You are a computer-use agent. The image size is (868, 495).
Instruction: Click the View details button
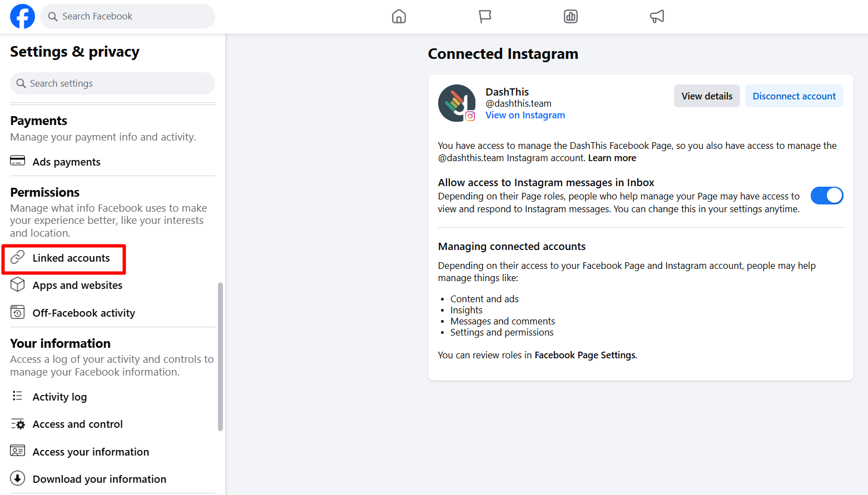coord(707,96)
